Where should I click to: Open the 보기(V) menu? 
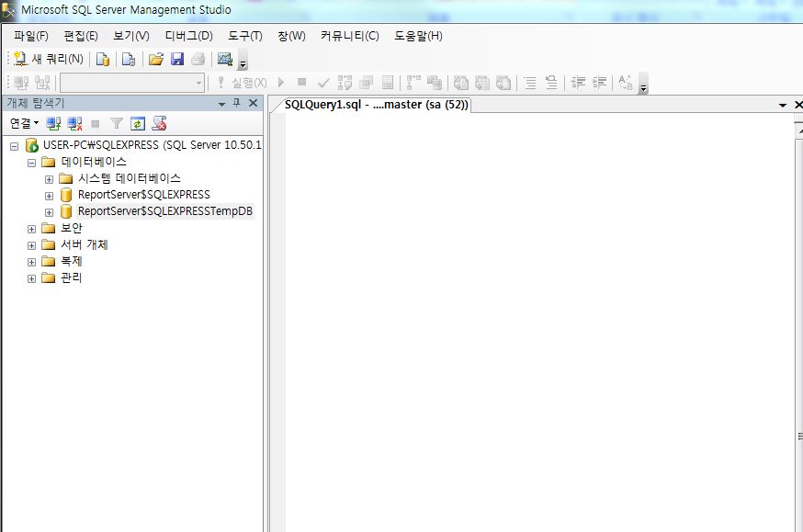pos(131,36)
